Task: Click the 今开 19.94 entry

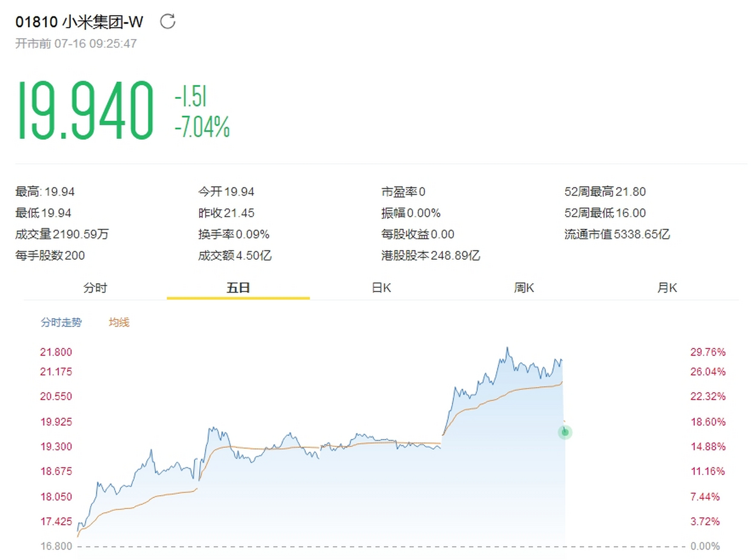Action: 226,192
